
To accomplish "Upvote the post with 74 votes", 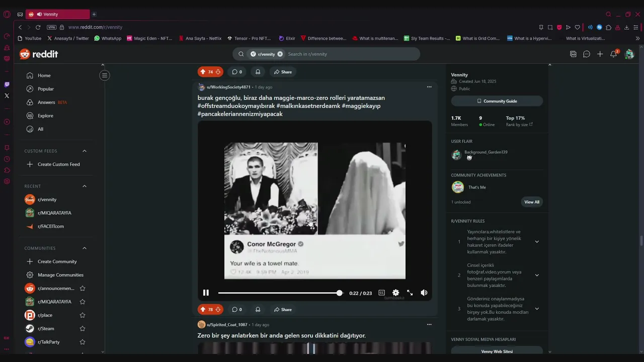I will [203, 72].
